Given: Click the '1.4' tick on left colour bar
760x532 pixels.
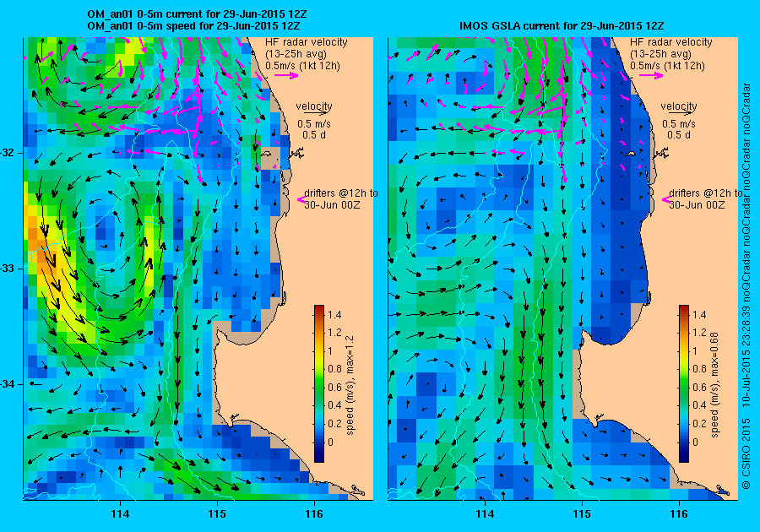Looking at the screenshot, I should pyautogui.click(x=334, y=314).
